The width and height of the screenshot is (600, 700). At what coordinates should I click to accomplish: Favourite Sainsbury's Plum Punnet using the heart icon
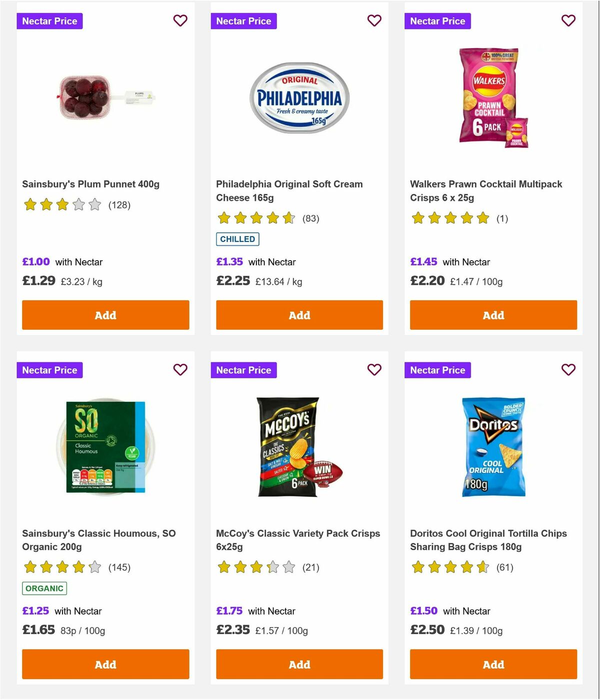(x=180, y=20)
